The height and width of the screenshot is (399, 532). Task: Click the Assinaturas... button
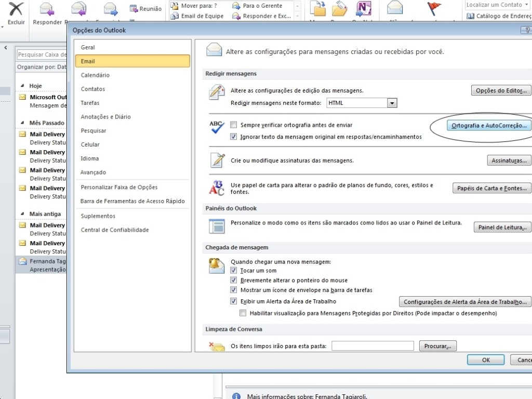(x=509, y=161)
